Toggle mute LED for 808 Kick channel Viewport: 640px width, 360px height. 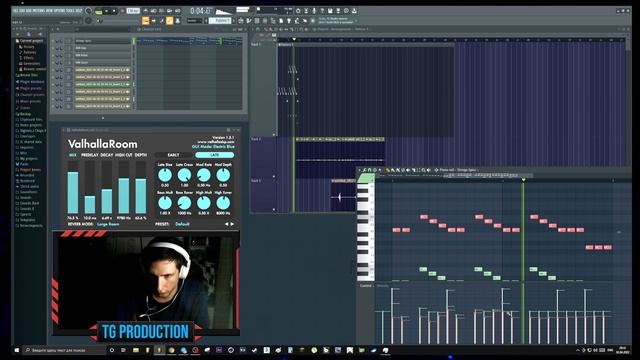pos(53,56)
